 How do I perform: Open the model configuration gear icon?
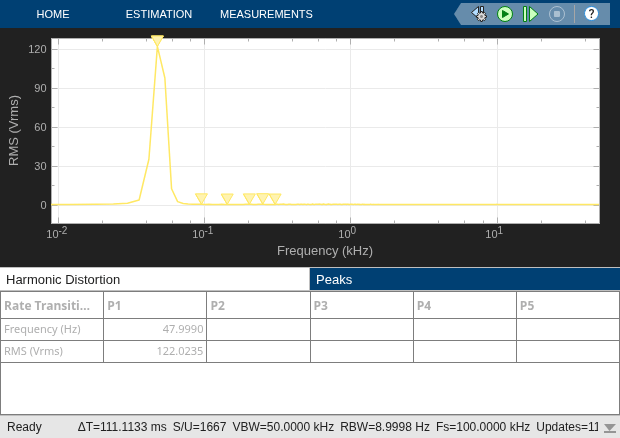[479, 14]
